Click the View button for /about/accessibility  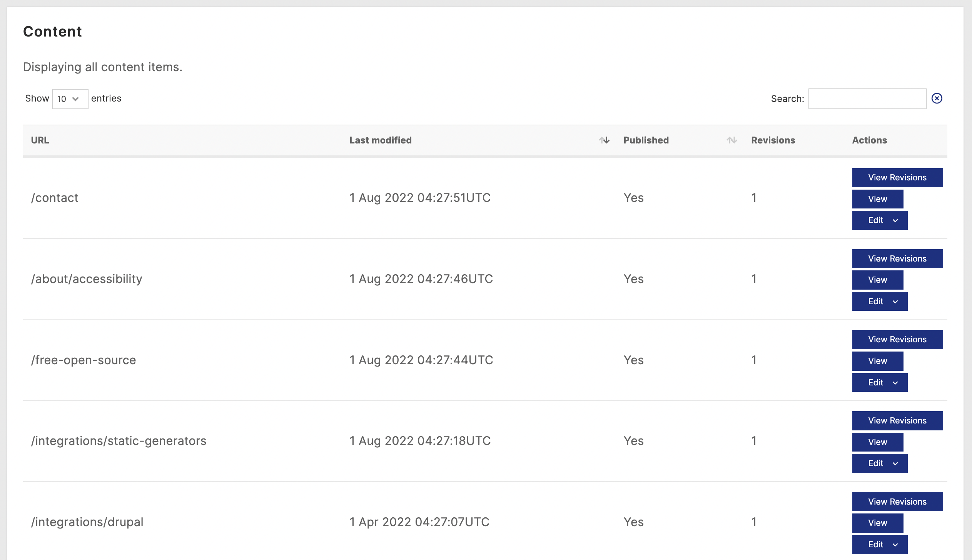[877, 280]
